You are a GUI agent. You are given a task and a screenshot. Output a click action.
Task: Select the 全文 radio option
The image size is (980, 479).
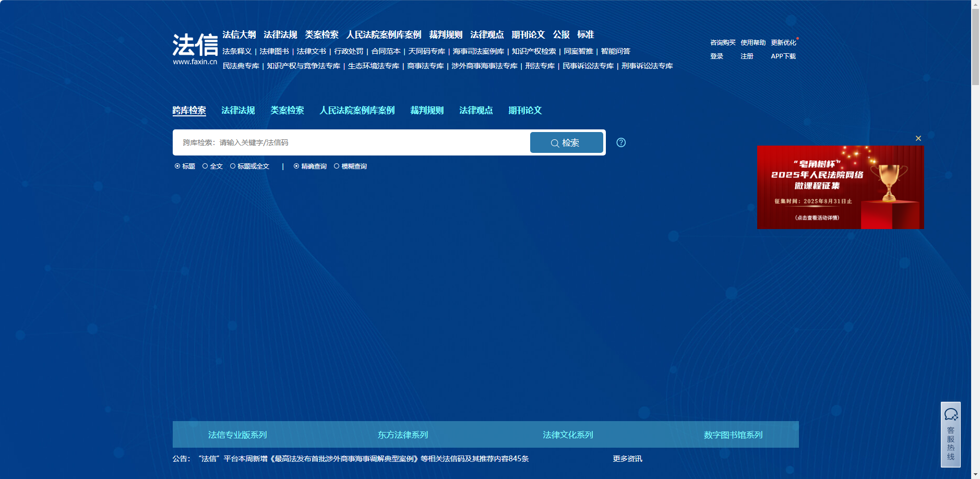(205, 166)
